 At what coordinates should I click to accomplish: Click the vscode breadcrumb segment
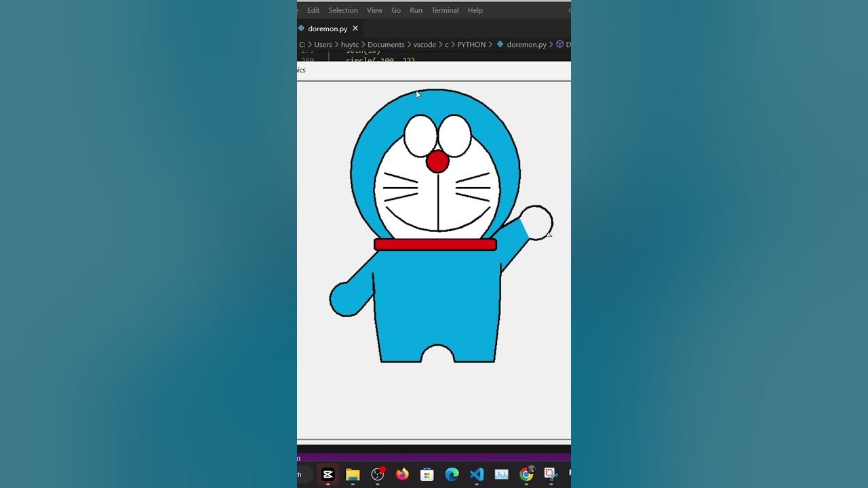pyautogui.click(x=425, y=45)
